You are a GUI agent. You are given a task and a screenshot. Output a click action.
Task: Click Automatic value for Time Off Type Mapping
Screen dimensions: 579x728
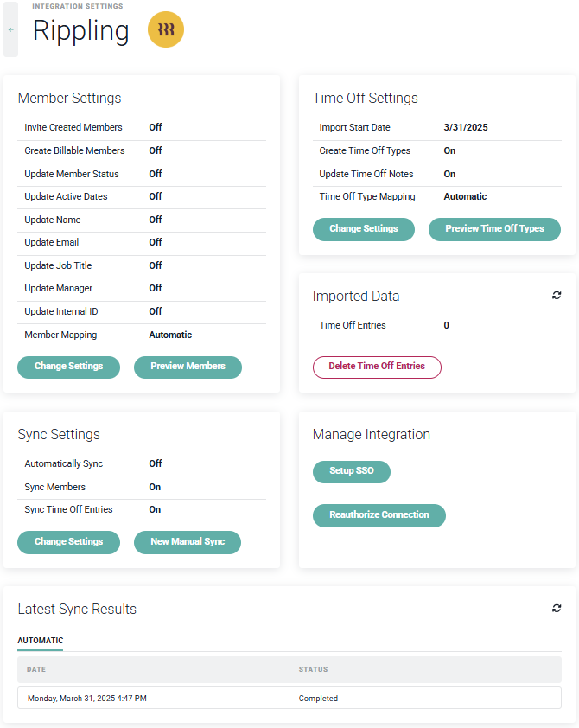465,196
